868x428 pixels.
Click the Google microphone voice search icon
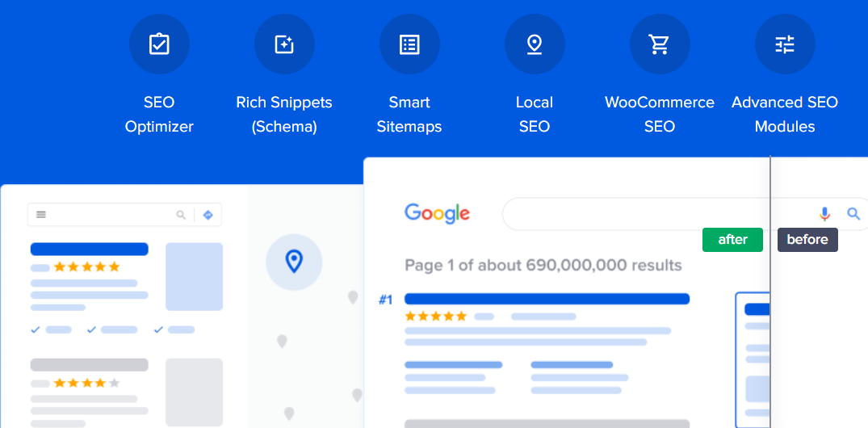(824, 214)
